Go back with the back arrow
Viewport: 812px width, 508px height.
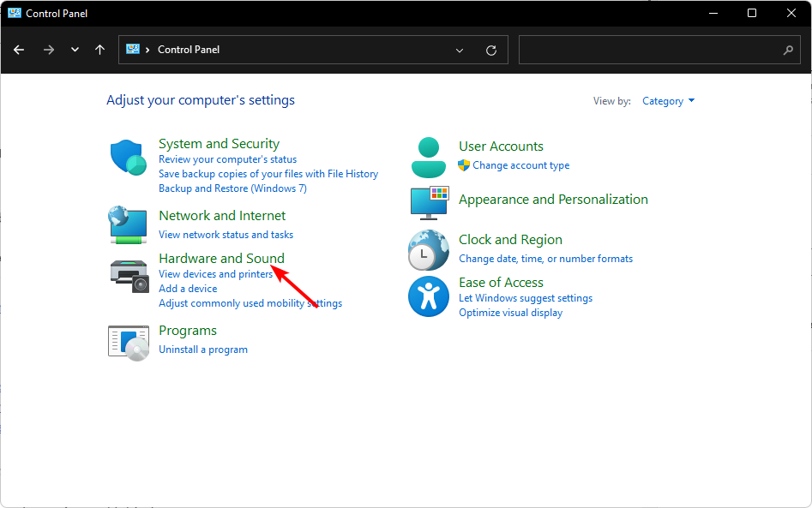point(19,50)
